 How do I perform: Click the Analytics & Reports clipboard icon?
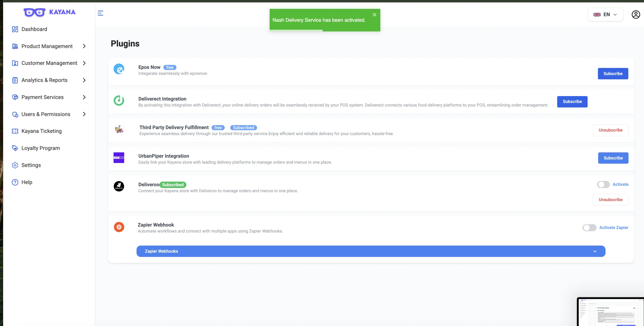point(15,80)
